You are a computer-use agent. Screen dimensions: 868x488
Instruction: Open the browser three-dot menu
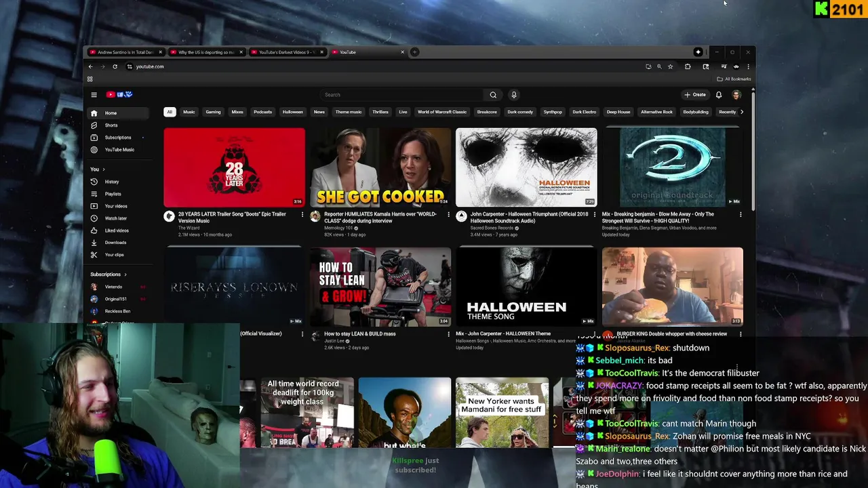(x=748, y=66)
